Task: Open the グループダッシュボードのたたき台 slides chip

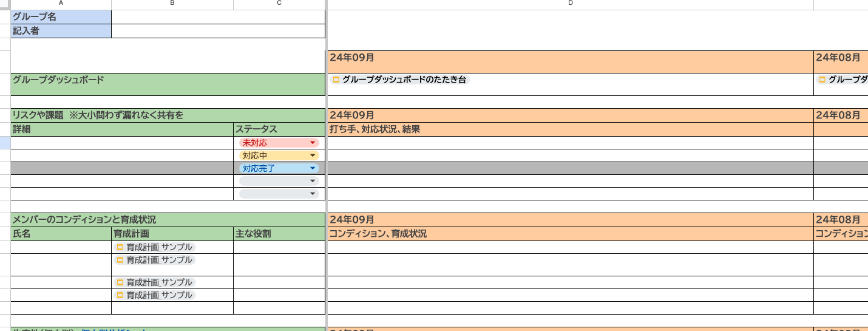Action: pos(399,80)
